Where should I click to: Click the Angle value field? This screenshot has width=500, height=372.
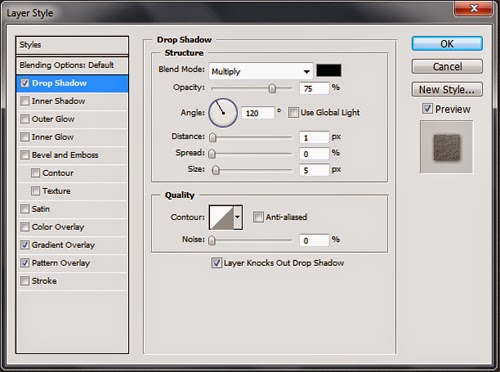tap(258, 113)
